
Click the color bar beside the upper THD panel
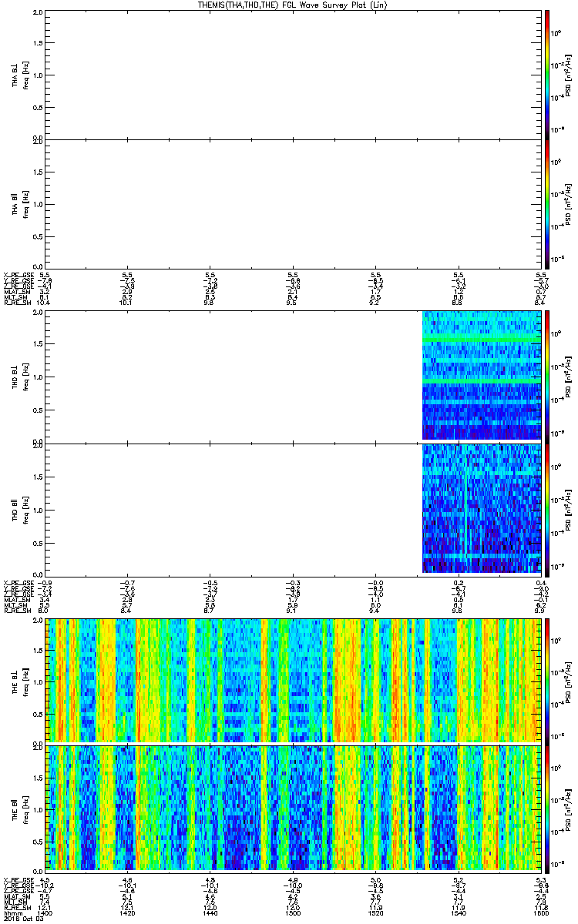547,376
